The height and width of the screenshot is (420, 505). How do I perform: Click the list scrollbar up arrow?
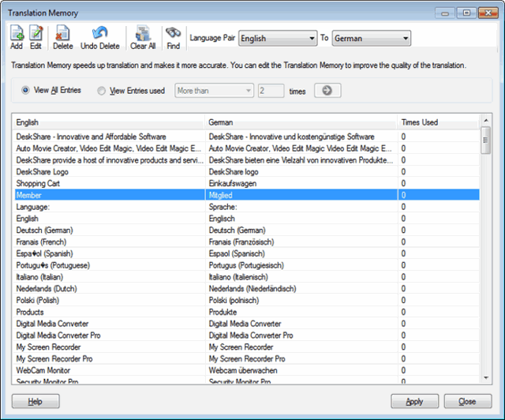click(x=486, y=121)
